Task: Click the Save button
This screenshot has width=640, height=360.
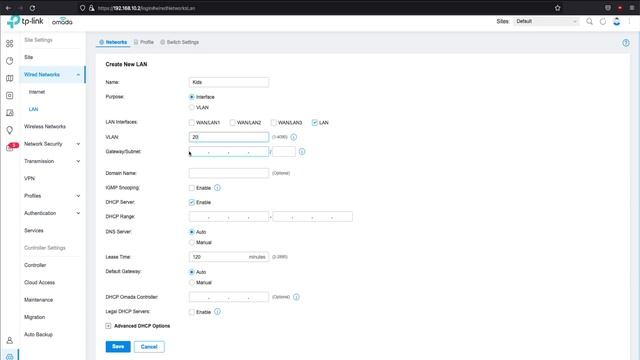Action: coord(118,347)
